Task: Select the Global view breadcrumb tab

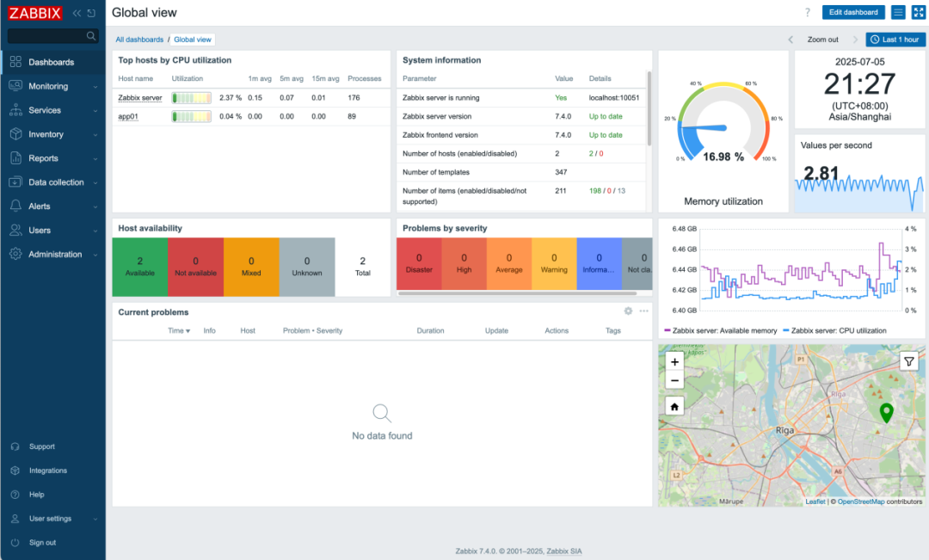Action: [x=193, y=40]
